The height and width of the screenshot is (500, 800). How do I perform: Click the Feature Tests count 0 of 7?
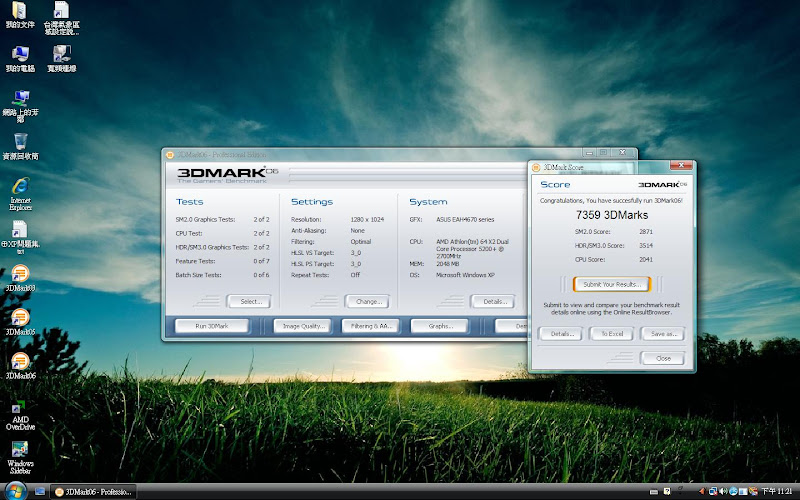261,261
